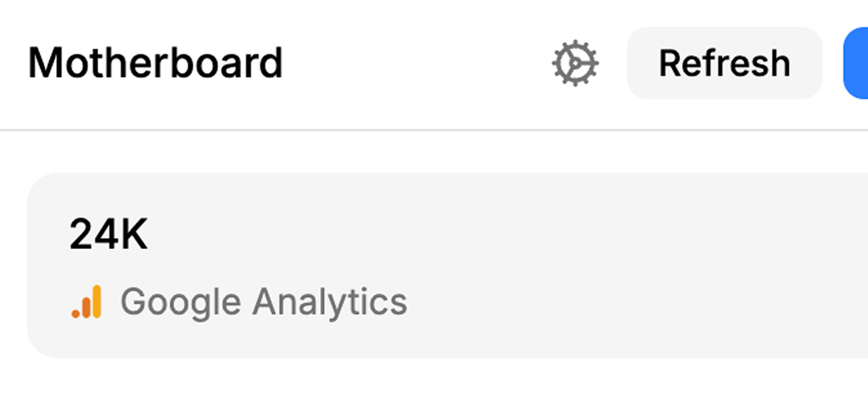Click the Google Analytics source text

(x=264, y=302)
